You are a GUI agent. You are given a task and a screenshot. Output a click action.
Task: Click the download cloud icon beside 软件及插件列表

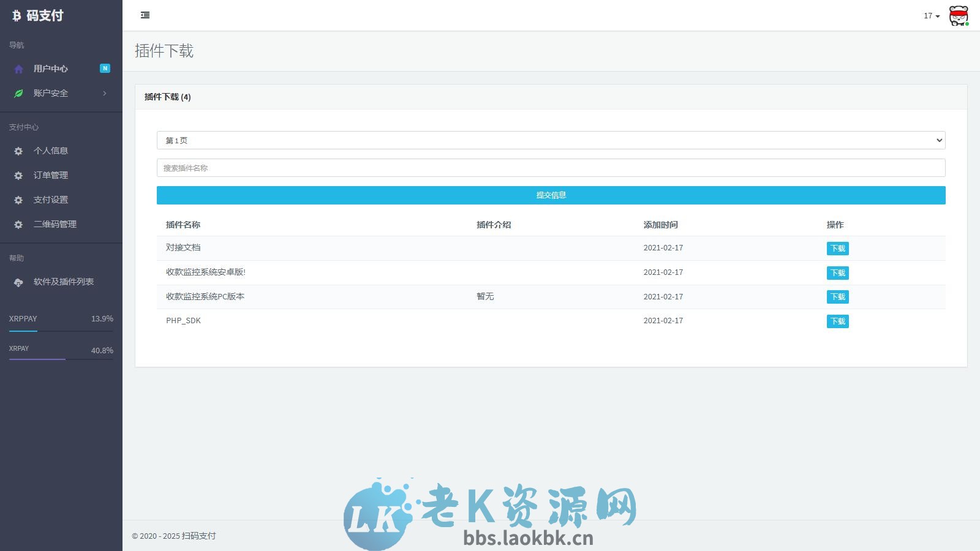18,282
